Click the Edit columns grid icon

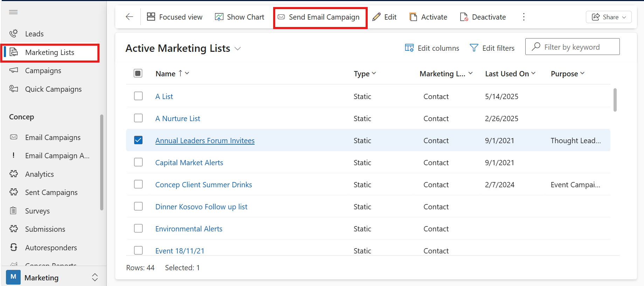[x=409, y=48]
